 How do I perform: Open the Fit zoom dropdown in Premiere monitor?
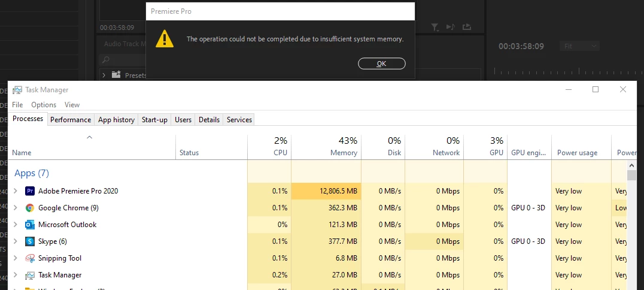pyautogui.click(x=579, y=46)
